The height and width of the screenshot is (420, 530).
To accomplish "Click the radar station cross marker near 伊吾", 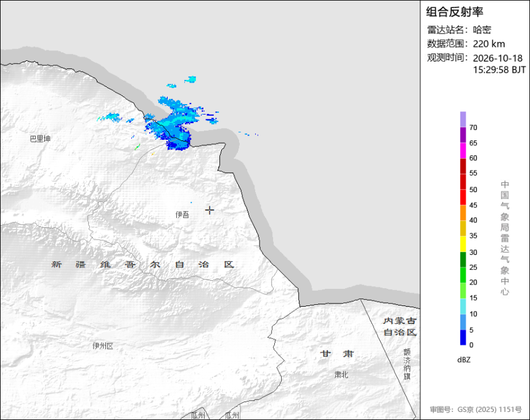I will pos(210,210).
